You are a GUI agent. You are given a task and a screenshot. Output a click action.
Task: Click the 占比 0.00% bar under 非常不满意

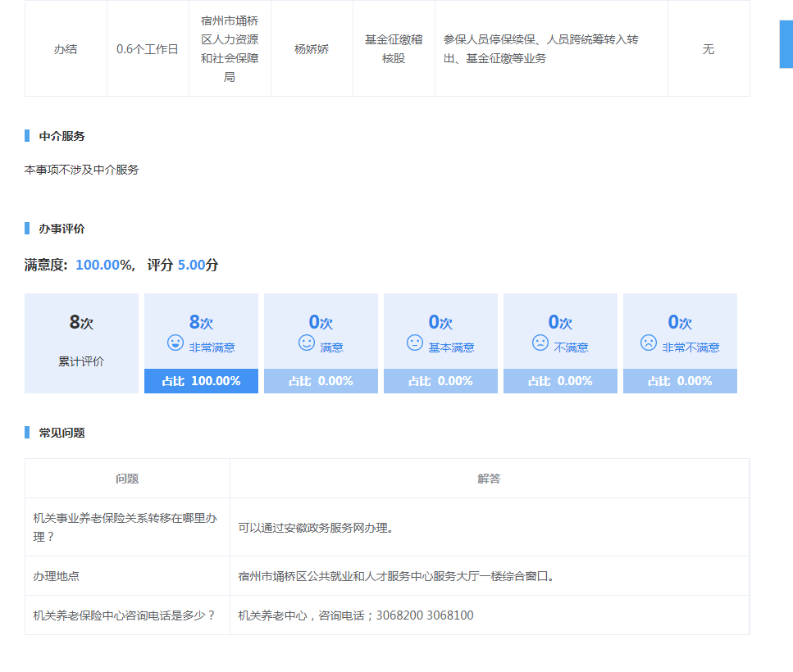680,381
